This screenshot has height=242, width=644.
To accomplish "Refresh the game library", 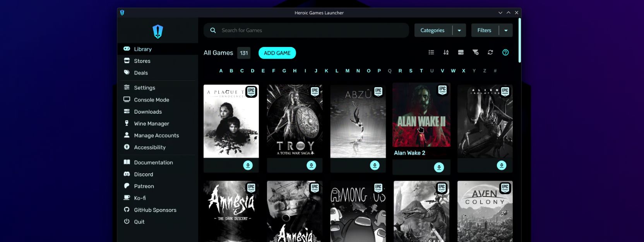I will click(x=490, y=52).
